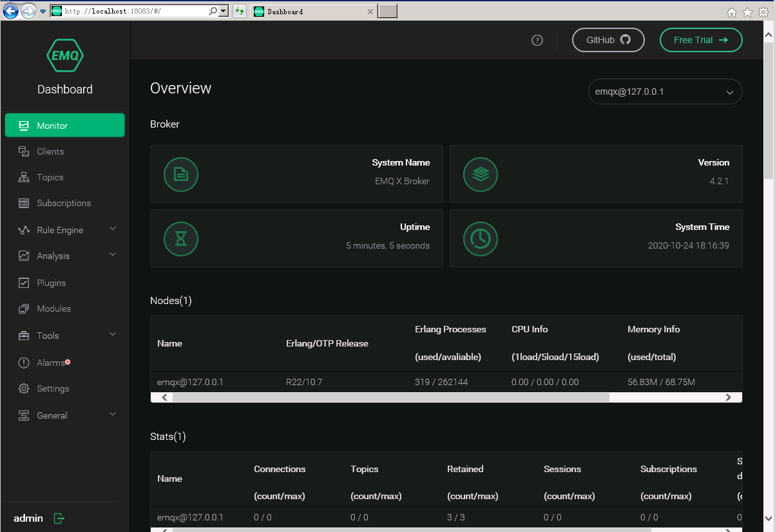Image resolution: width=775 pixels, height=532 pixels.
Task: Click the Version layers icon
Action: click(480, 175)
